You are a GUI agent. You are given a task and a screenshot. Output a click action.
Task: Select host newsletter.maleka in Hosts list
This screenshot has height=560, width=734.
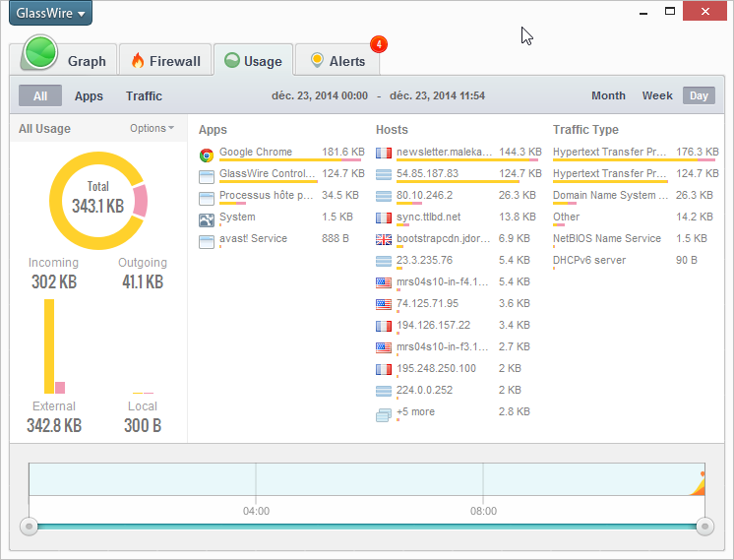tap(459, 154)
